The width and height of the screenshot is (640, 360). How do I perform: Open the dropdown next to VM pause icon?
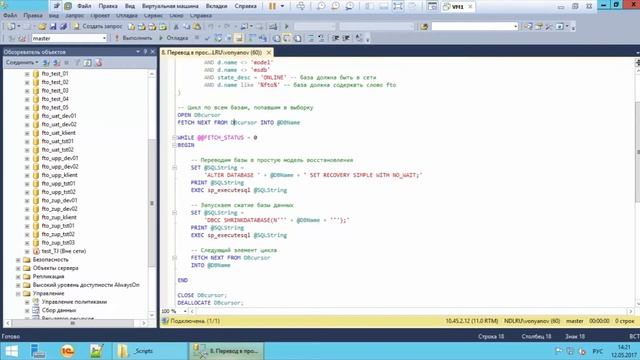click(282, 6)
